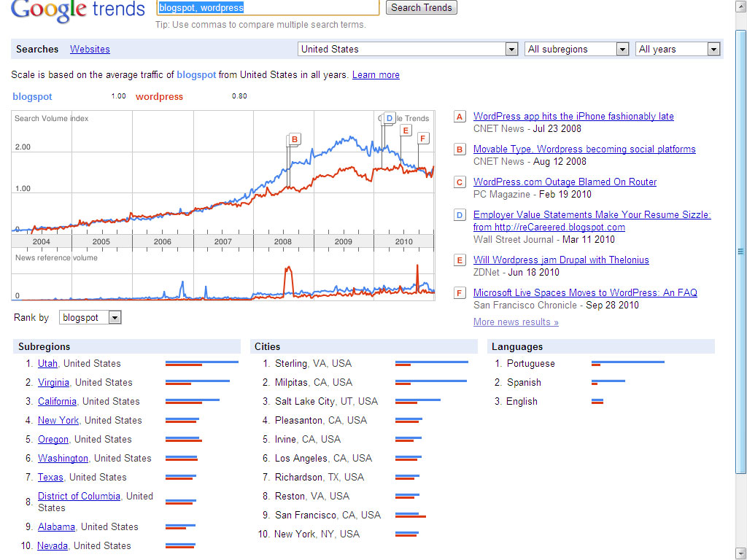
Task: Click news flag E on the chart
Action: [x=406, y=131]
